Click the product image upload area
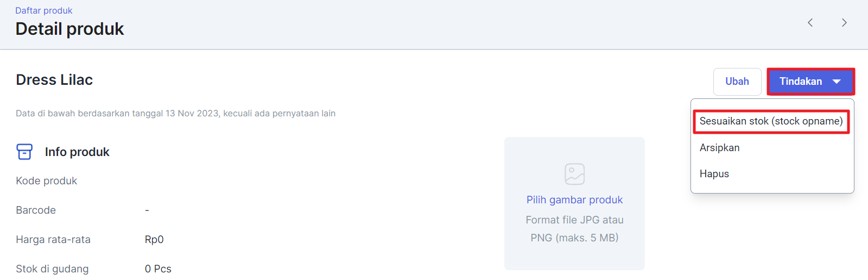 [574, 203]
